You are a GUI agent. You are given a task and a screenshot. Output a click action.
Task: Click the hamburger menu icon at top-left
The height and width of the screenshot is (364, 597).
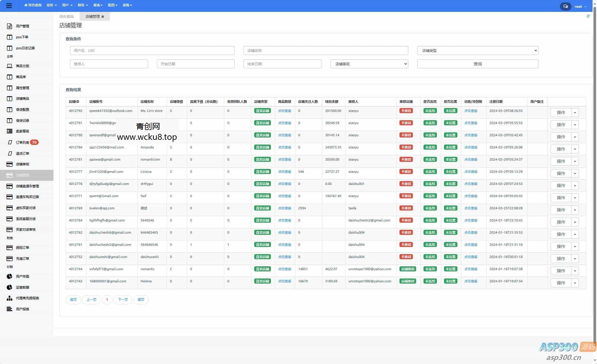click(x=9, y=6)
